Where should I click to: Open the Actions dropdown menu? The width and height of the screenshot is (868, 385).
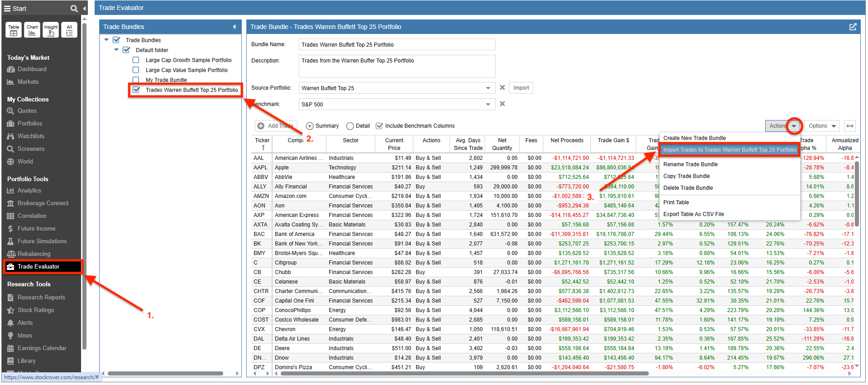tap(783, 126)
